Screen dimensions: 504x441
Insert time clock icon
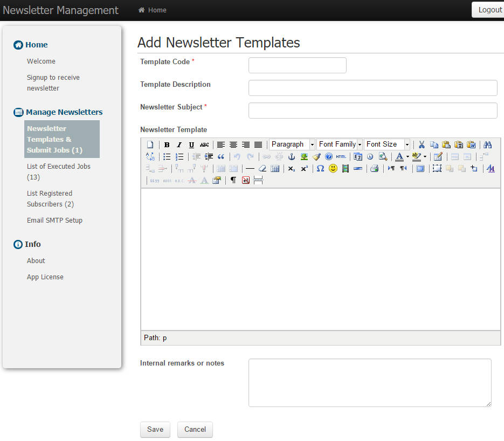click(x=370, y=156)
